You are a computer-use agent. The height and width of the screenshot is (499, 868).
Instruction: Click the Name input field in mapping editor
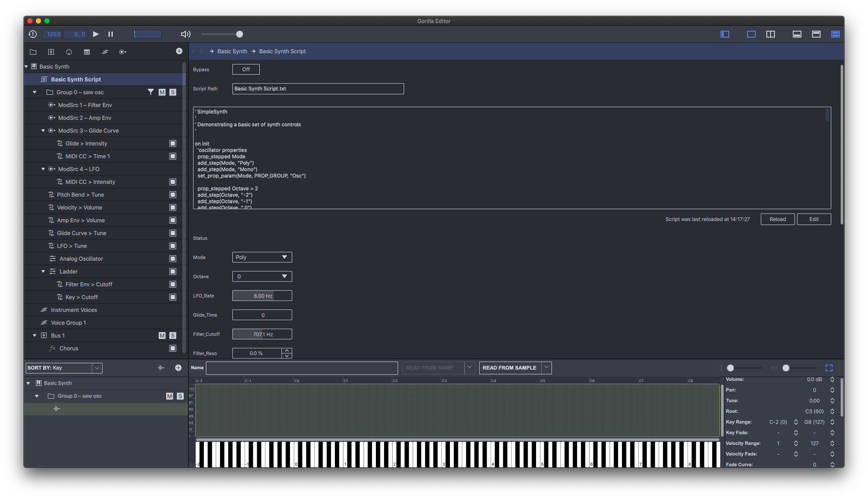coord(302,368)
